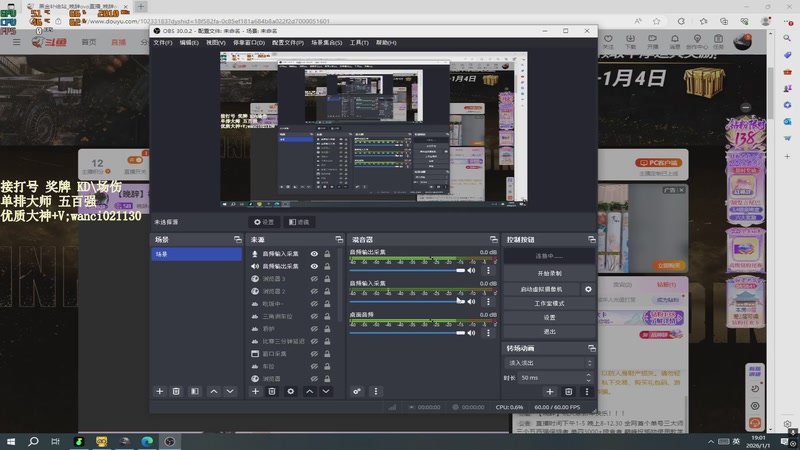
Task: Open source properties gear in Sources panel
Action: pyautogui.click(x=291, y=391)
